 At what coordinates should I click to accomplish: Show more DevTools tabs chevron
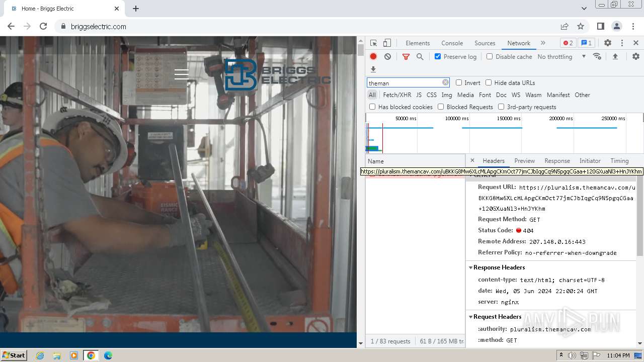[543, 43]
